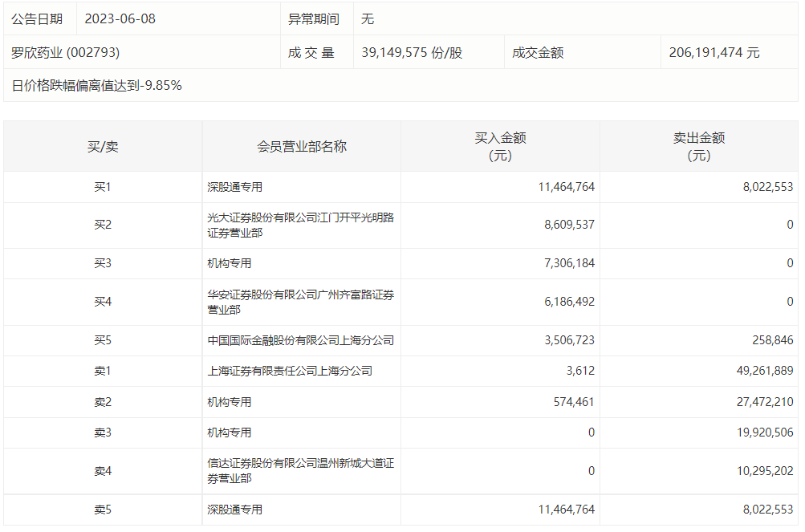Select the 买3 row label
The height and width of the screenshot is (532, 805).
point(103,263)
